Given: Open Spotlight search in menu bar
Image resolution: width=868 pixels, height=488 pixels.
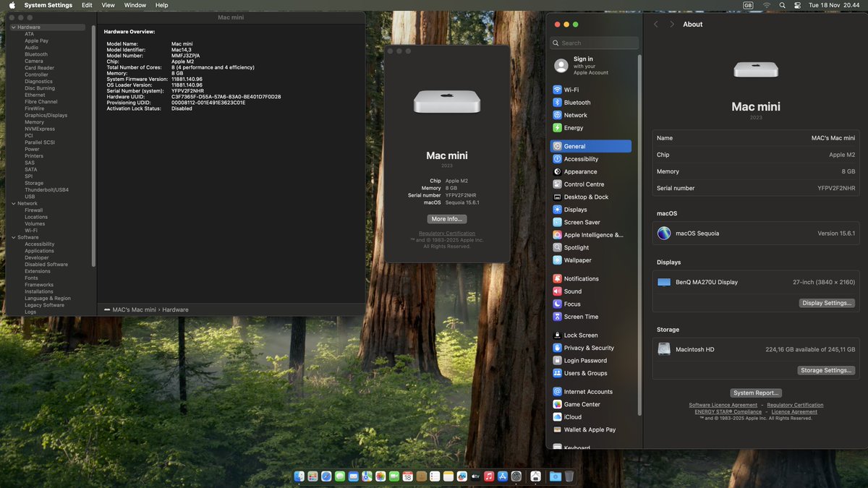Looking at the screenshot, I should click(x=782, y=5).
